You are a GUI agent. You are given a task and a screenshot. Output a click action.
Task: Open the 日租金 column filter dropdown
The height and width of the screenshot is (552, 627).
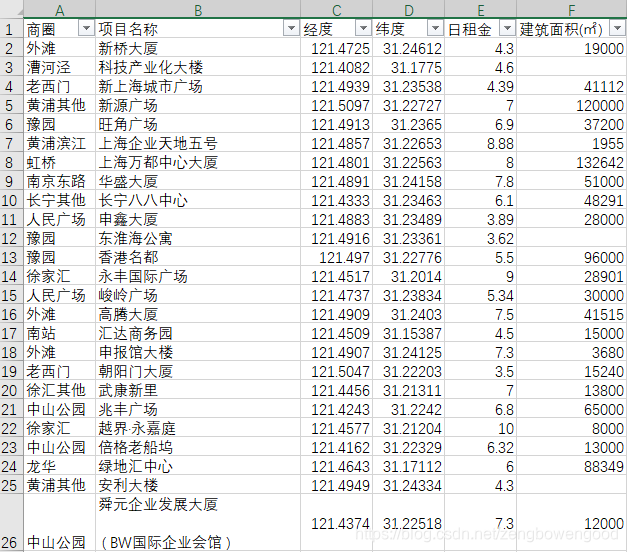click(507, 28)
